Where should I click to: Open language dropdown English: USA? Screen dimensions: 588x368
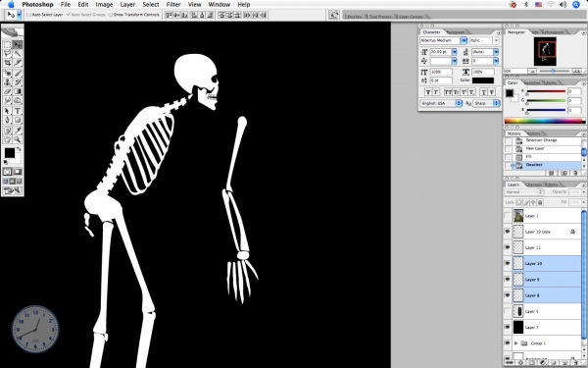click(x=441, y=103)
